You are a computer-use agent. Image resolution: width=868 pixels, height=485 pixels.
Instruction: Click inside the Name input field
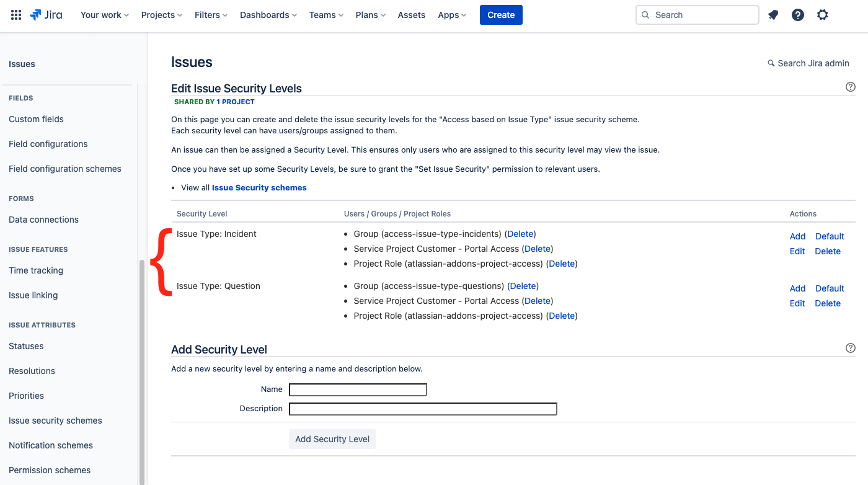pos(358,389)
